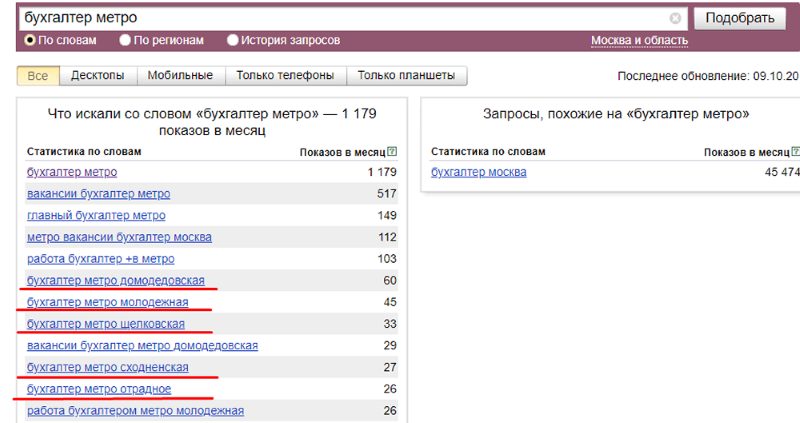The height and width of the screenshot is (423, 800).
Task: Switch to the Только планшеты tab
Action: tap(407, 76)
